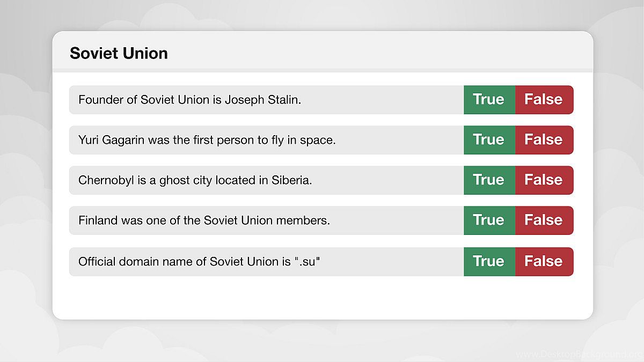This screenshot has width=644, height=362.
Task: Click the Chernobyl ghost city statement text
Action: (195, 180)
